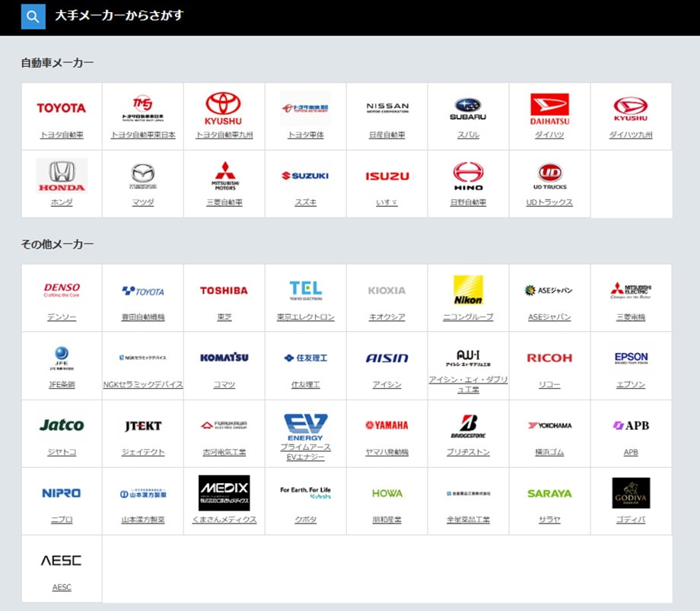The height and width of the screenshot is (611, 700).
Task: Click the EPSON logo
Action: pyautogui.click(x=631, y=358)
